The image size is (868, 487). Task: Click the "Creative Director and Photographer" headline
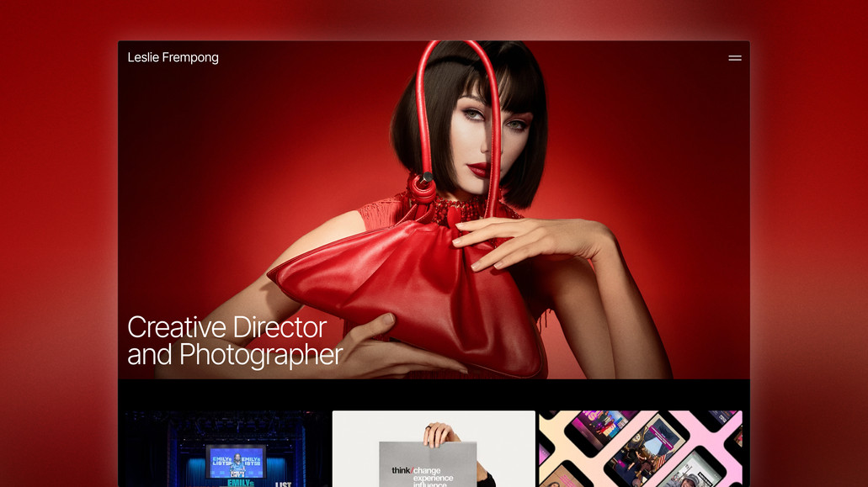(233, 340)
